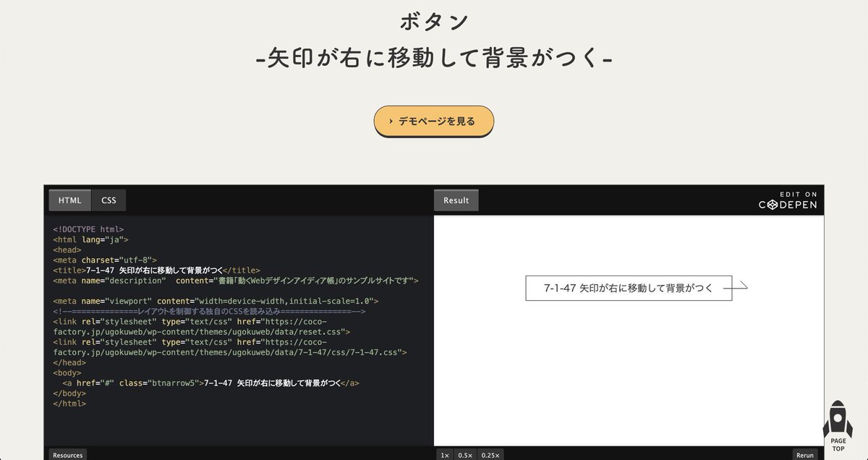Click the 7-1-47.css link href code line
This screenshot has width=868, height=460.
tap(230, 346)
